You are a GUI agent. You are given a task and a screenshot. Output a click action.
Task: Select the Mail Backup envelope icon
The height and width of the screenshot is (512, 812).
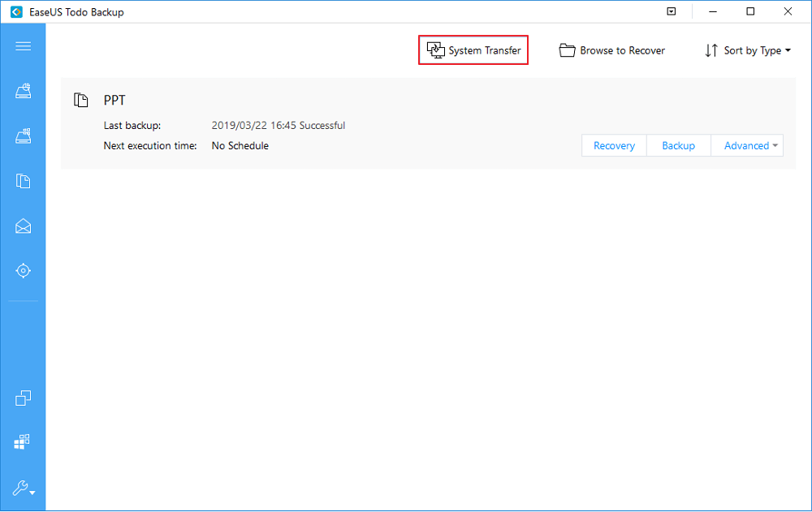pyautogui.click(x=23, y=226)
